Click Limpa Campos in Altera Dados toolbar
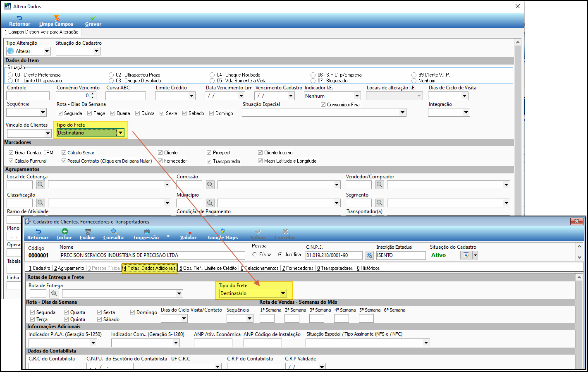Viewport: 588px width, 372px height. 56,21
